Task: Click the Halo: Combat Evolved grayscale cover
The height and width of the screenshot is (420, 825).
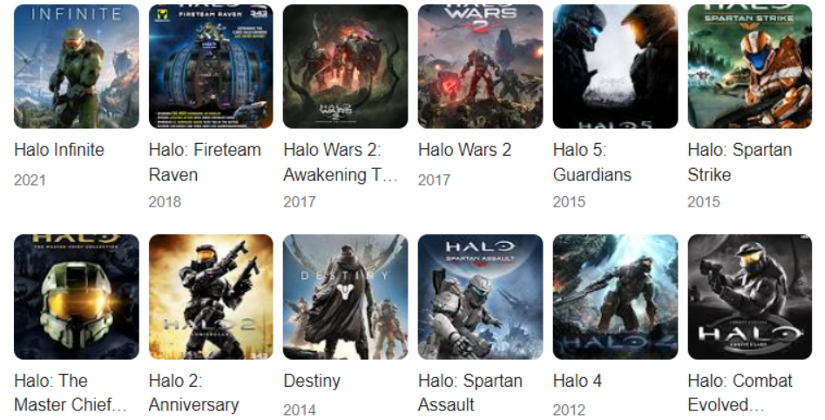Action: 750,297
